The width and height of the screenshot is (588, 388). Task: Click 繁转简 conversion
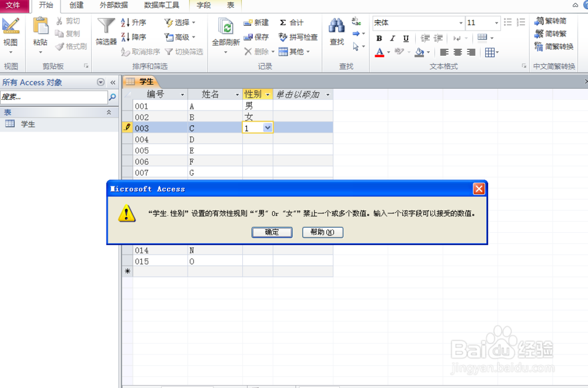click(550, 21)
